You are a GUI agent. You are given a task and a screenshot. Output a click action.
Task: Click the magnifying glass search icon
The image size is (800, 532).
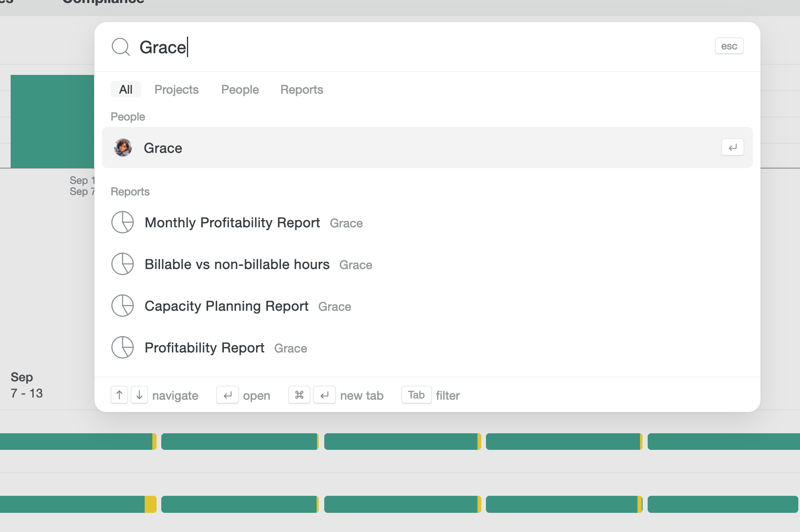(x=121, y=47)
